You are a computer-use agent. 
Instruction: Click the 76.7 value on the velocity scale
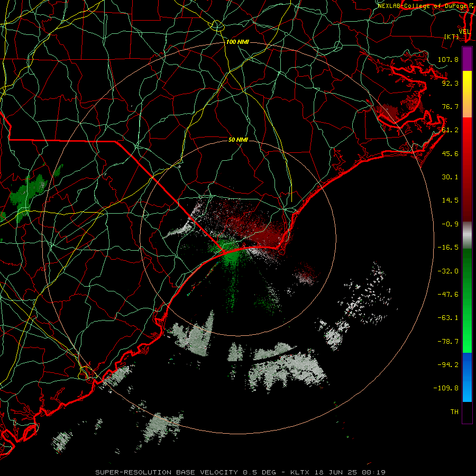click(450, 106)
